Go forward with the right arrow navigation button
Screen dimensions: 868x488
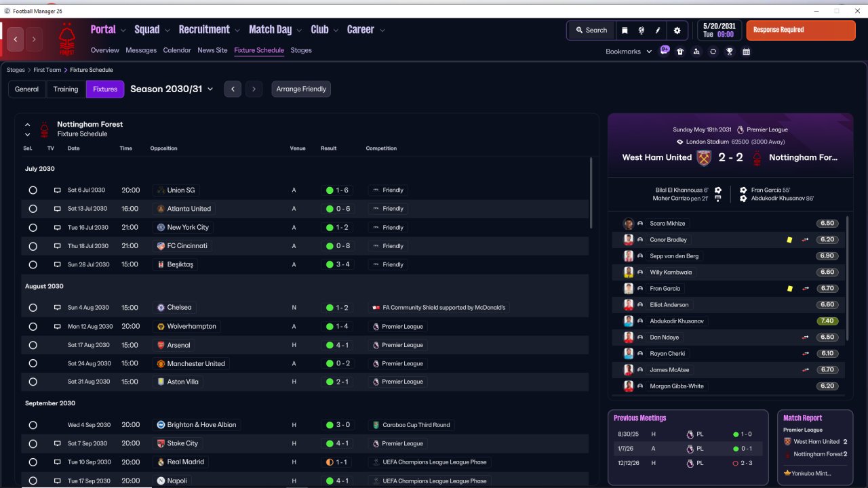point(34,39)
